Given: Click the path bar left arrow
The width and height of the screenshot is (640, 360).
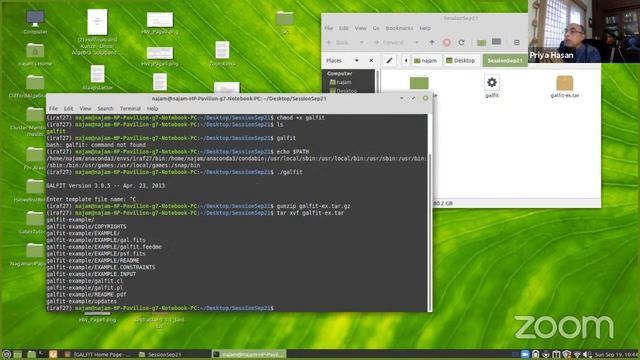Looking at the screenshot, I should point(406,60).
